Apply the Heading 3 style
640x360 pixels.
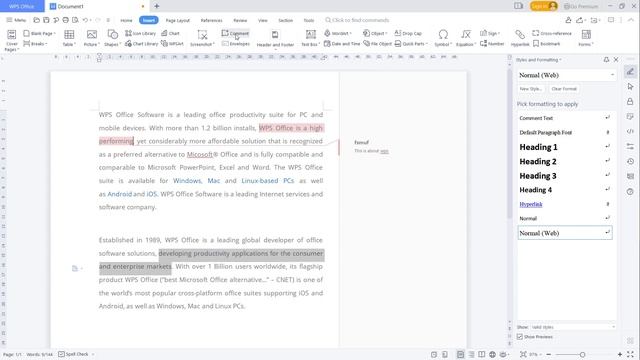[x=565, y=176]
